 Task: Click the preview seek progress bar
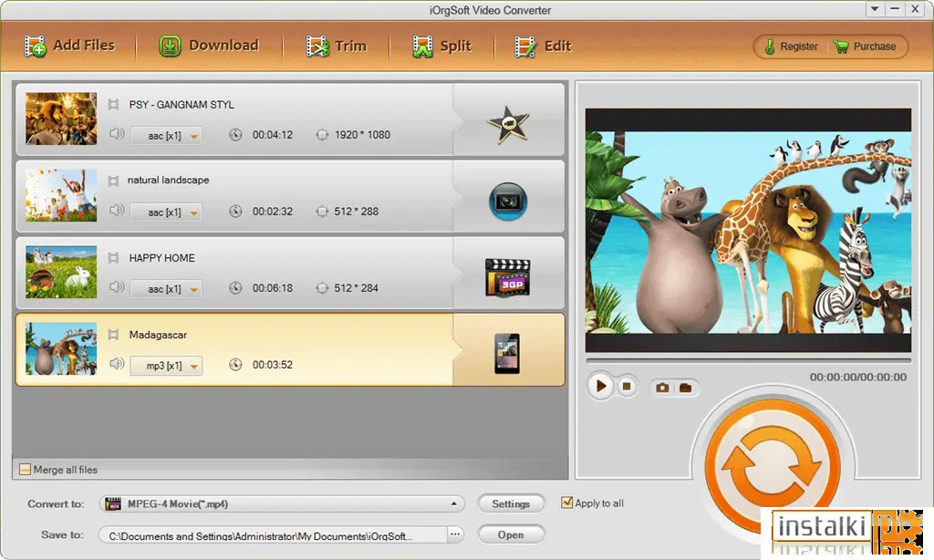point(748,360)
